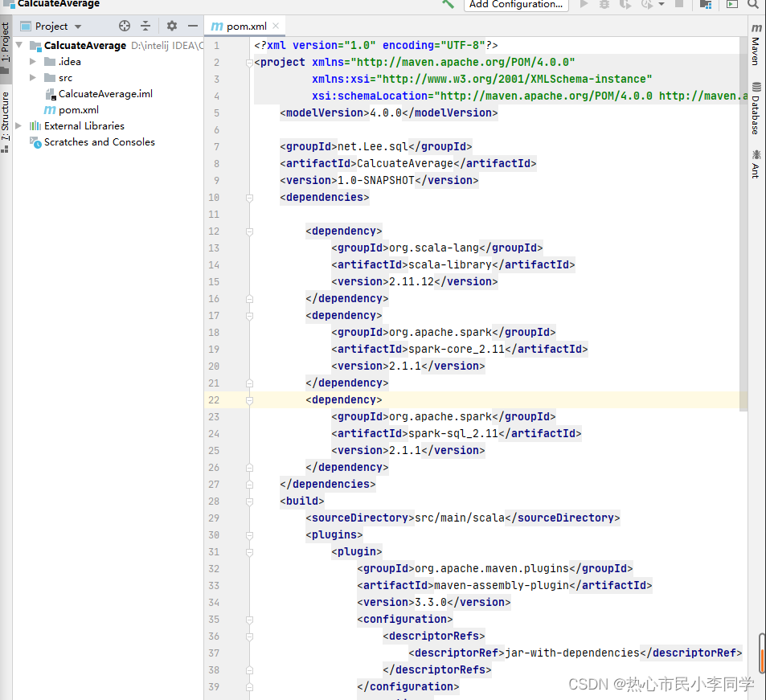Close the pom.xml editor tab

(x=276, y=26)
